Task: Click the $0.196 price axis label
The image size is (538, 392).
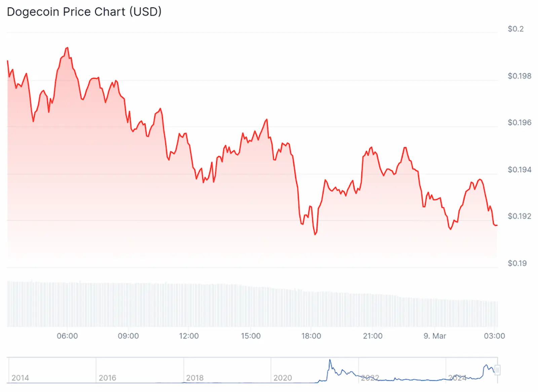Action: [x=520, y=122]
